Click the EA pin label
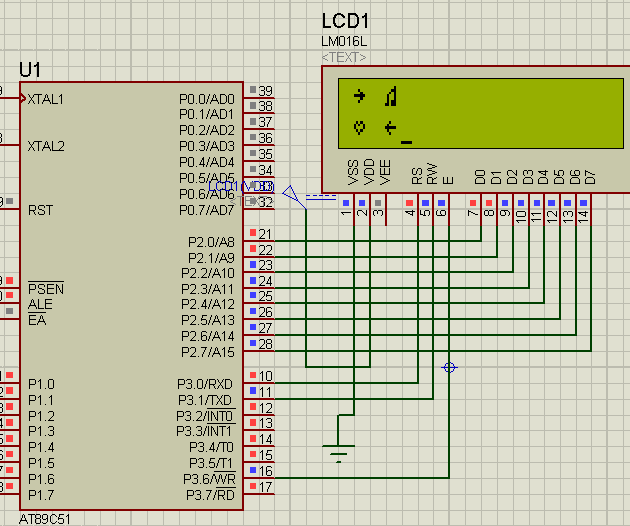 (37, 320)
